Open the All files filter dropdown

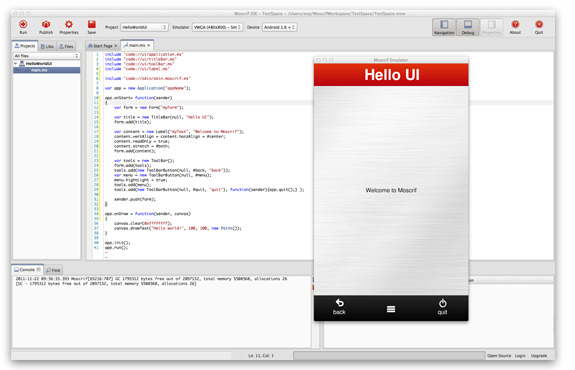(x=47, y=56)
